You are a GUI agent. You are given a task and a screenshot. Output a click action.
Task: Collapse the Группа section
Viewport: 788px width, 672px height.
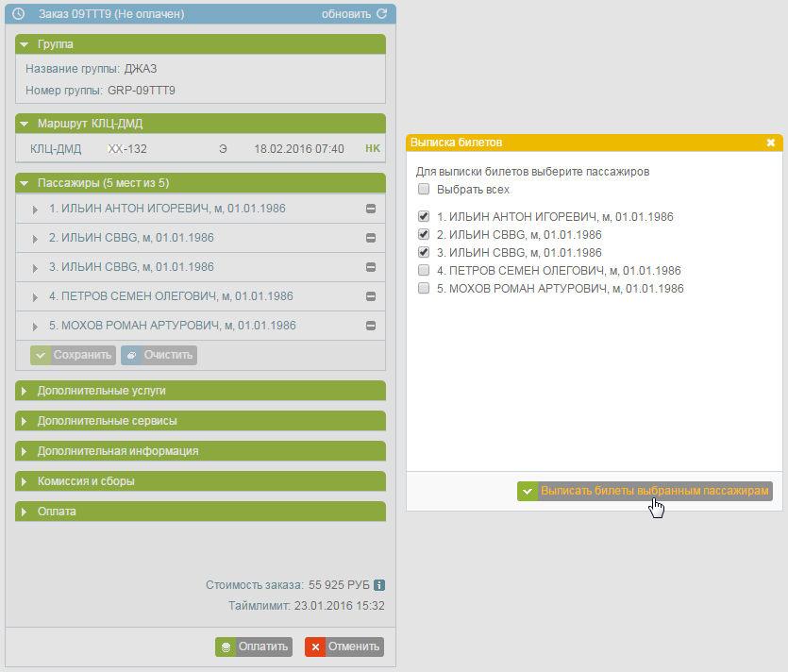point(200,44)
